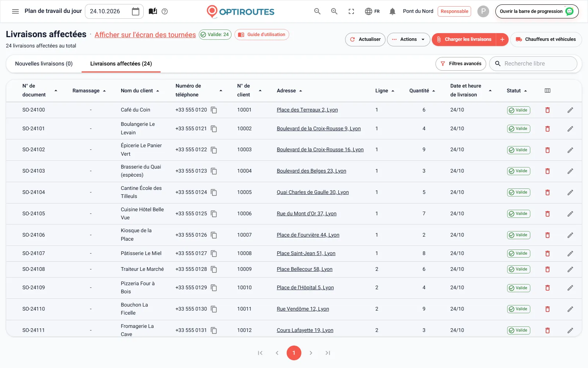Edit delivery SO-24101
This screenshot has height=368, width=588.
pyautogui.click(x=570, y=129)
